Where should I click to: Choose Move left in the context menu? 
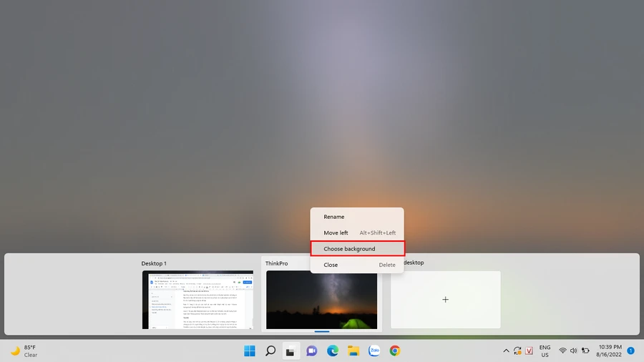tap(357, 233)
